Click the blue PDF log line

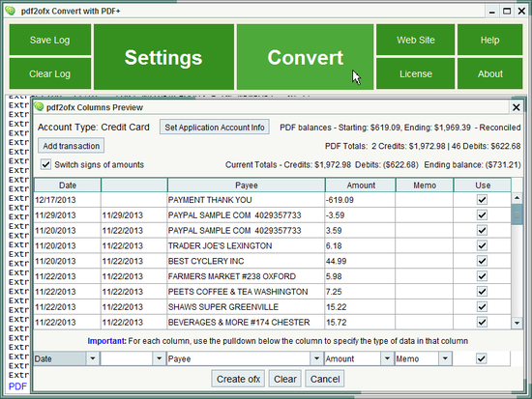pos(17,386)
